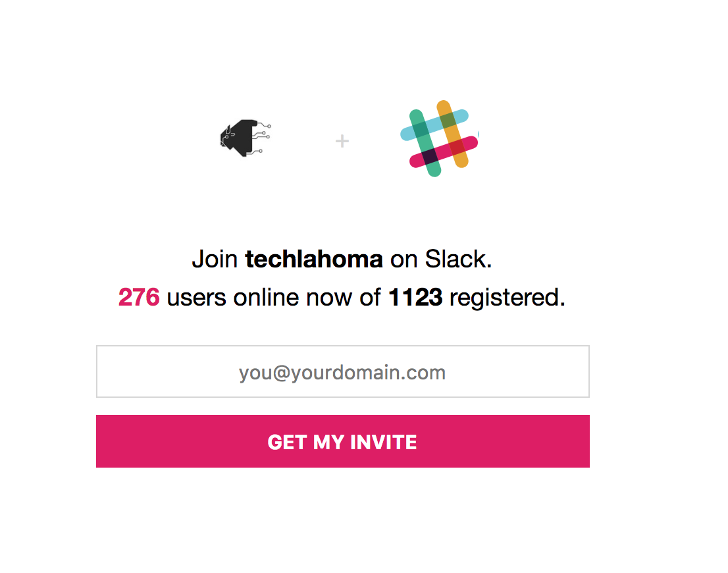Click the bold techlahoma team name
This screenshot has height=573, width=728.
314,259
